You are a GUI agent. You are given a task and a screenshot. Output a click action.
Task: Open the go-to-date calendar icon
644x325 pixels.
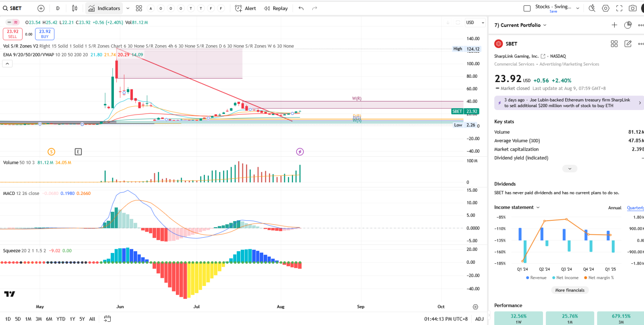[107, 319]
